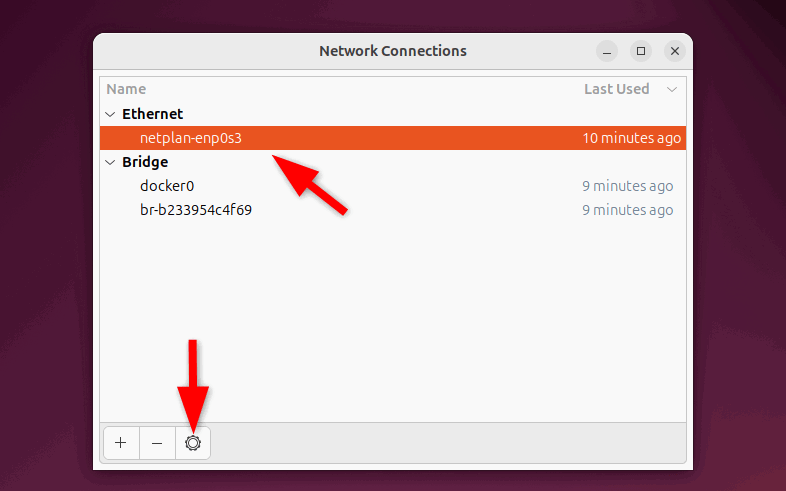
Task: Click the Network Connections title bar
Action: pos(392,51)
